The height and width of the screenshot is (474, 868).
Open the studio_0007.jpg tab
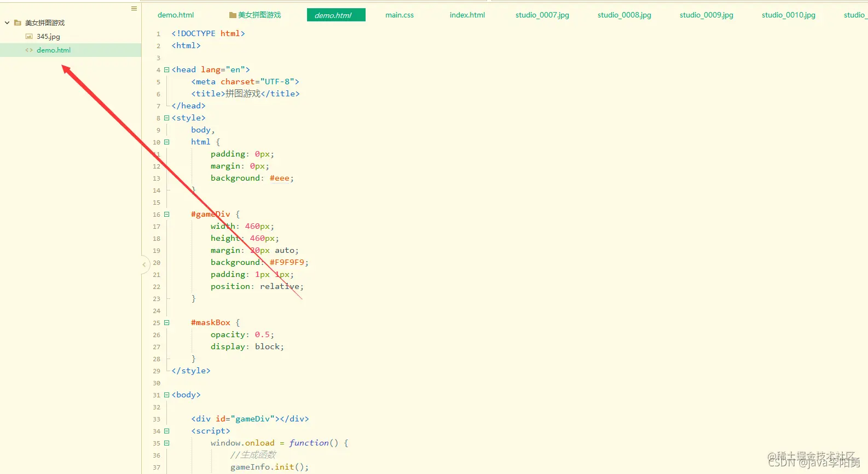tap(542, 15)
